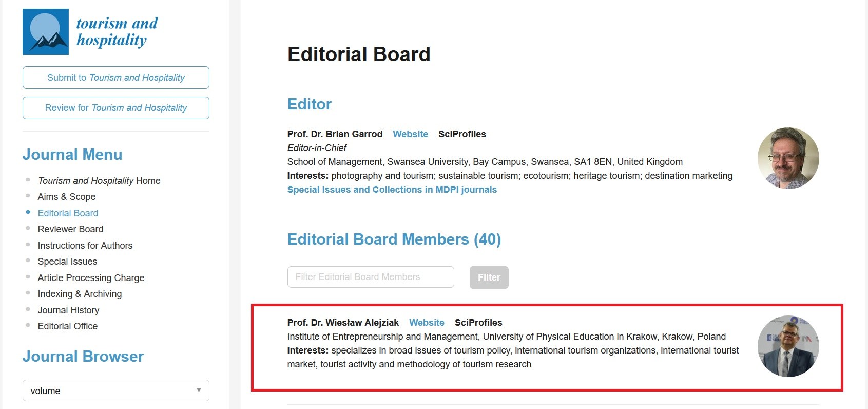This screenshot has height=409, width=868.
Task: Click Review for Tourism and Hospitality button
Action: [115, 108]
